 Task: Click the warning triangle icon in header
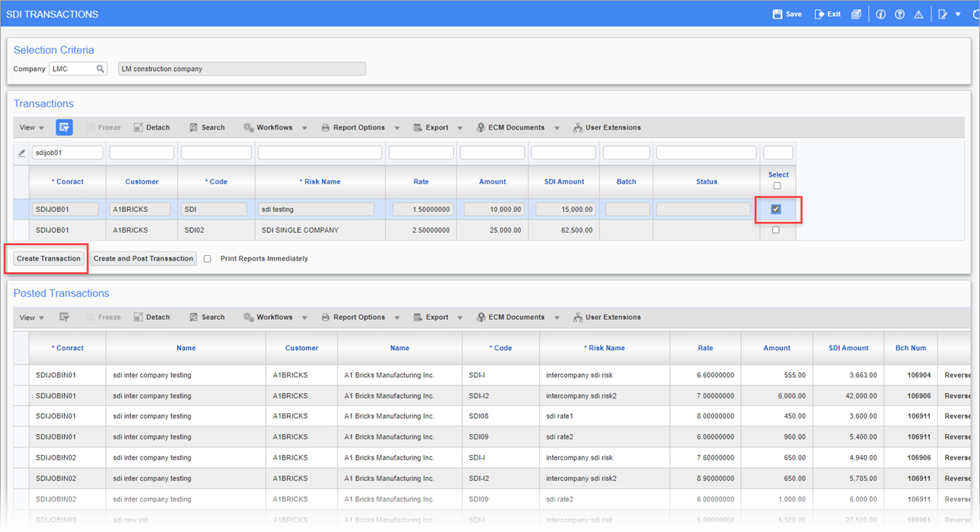click(x=918, y=14)
